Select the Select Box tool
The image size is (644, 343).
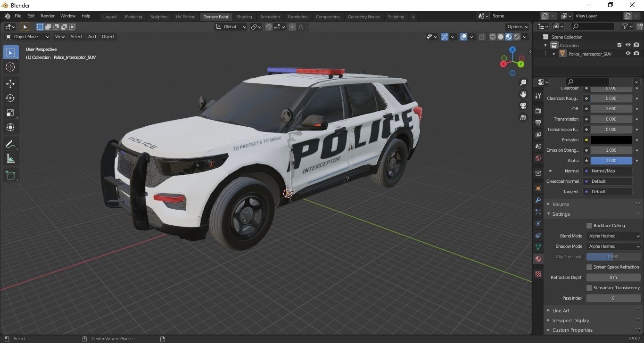[x=10, y=53]
